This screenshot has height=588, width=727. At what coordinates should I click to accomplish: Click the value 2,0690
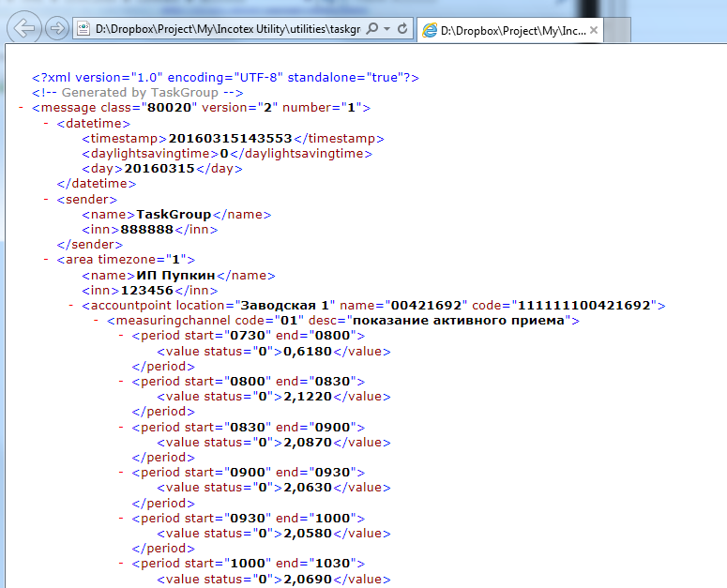point(308,580)
